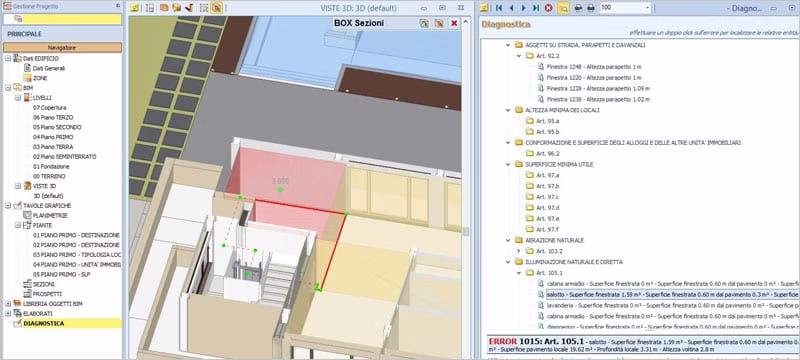Click the Navigatore button
This screenshot has width=800, height=360.
[62, 47]
